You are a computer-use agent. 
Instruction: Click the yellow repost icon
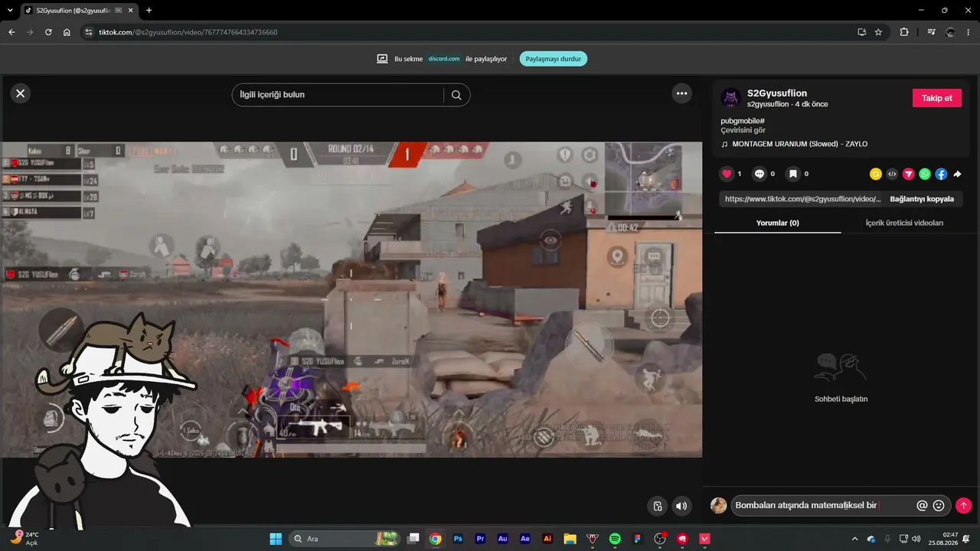[x=876, y=174]
